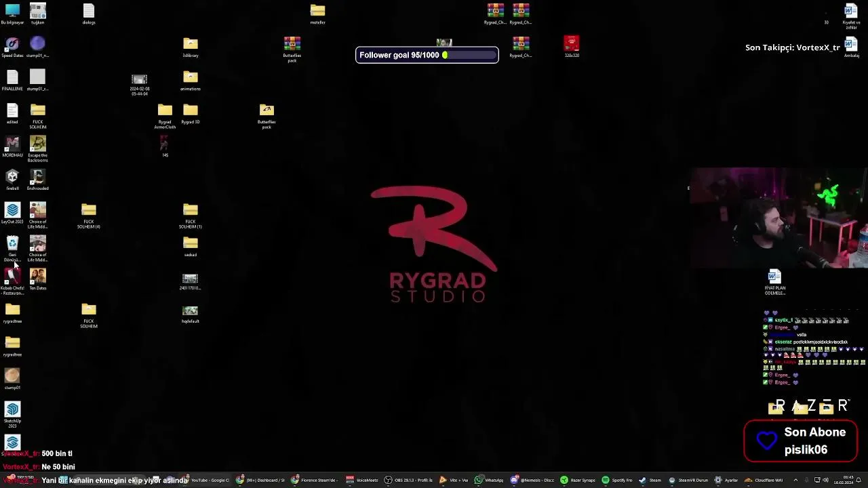
Task: Launch Escape the Backrooms shortcut
Action: [x=38, y=148]
